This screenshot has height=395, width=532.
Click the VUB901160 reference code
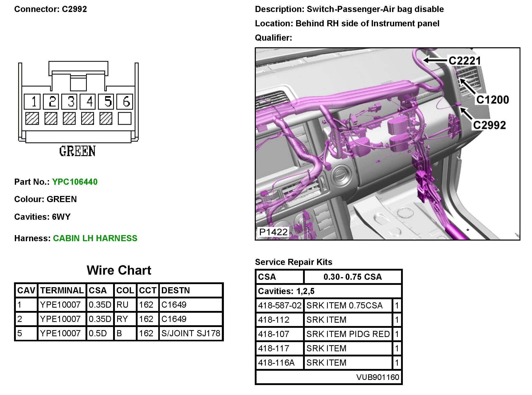pos(377,377)
